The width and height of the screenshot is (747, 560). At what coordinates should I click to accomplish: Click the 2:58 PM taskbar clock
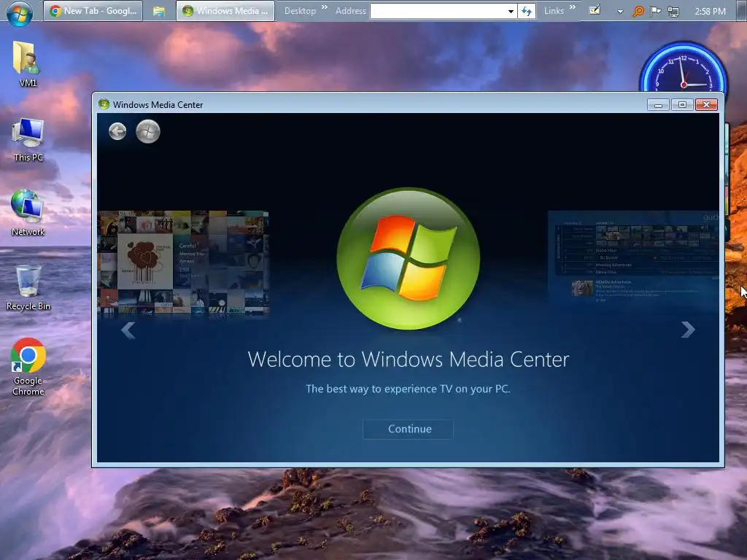[710, 11]
